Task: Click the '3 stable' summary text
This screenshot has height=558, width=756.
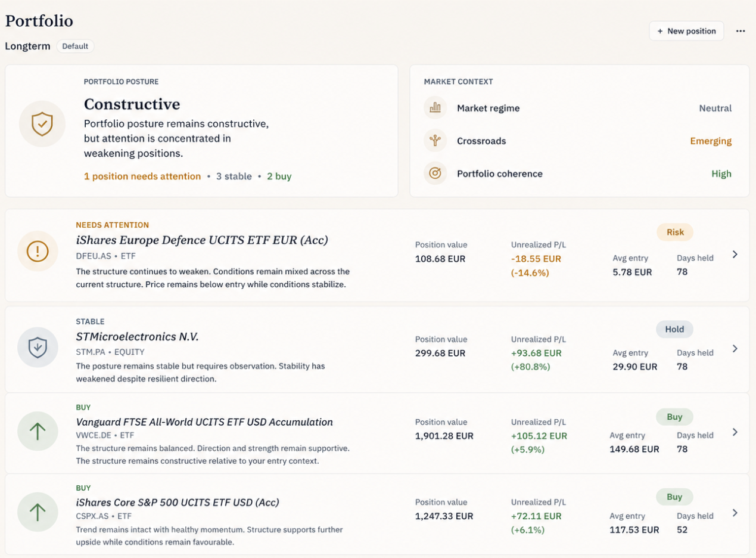Action: pos(234,176)
